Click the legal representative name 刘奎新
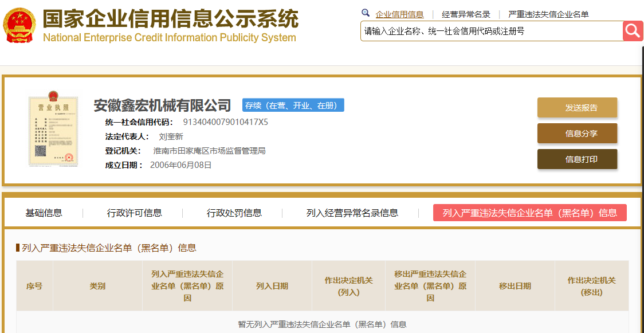 [x=171, y=137]
